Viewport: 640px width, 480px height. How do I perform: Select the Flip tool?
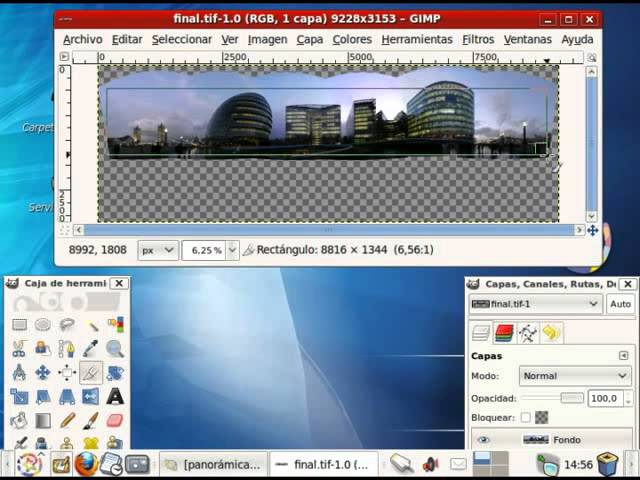click(x=91, y=397)
